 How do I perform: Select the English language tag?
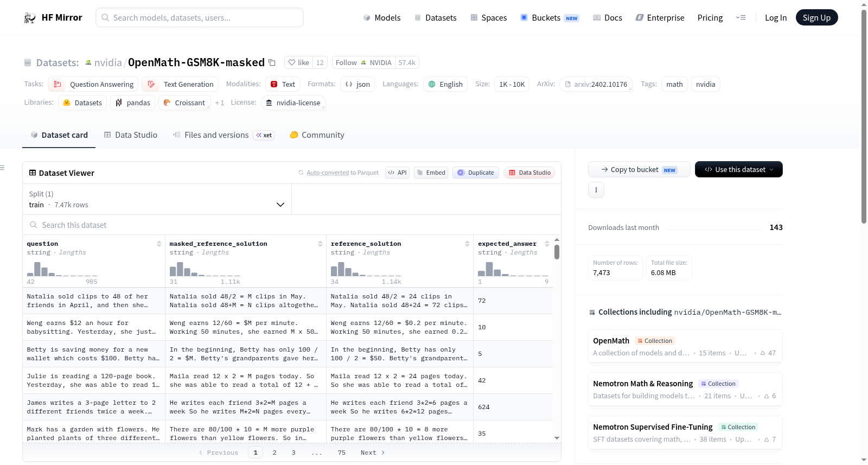tap(445, 84)
